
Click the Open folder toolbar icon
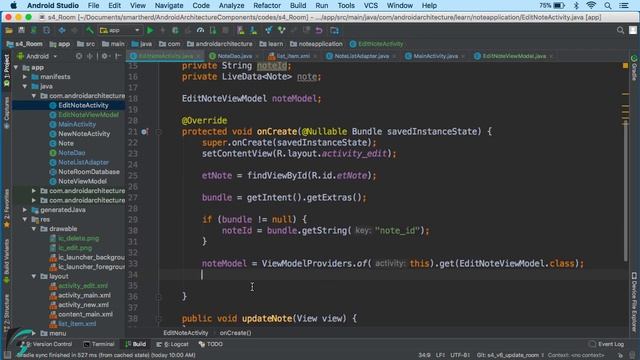pos(9,31)
